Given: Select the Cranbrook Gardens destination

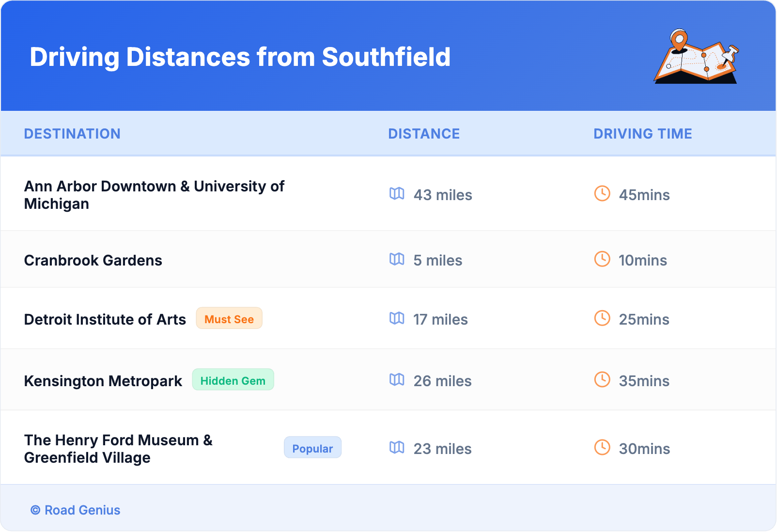Looking at the screenshot, I should coord(93,261).
